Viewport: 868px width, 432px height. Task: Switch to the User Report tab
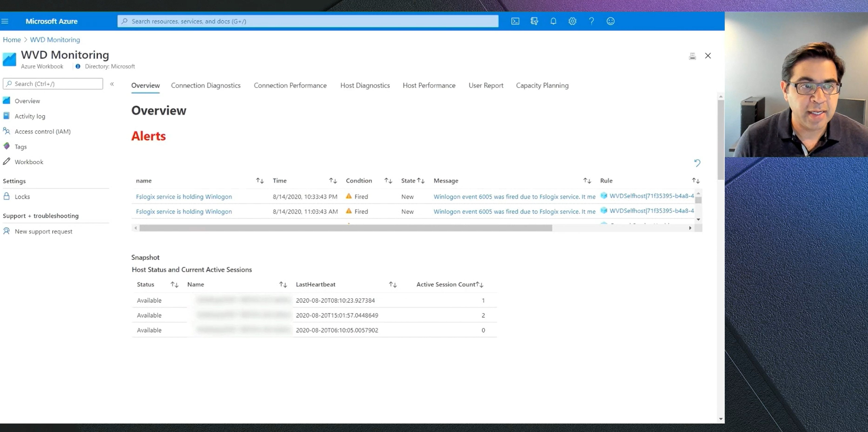[486, 85]
